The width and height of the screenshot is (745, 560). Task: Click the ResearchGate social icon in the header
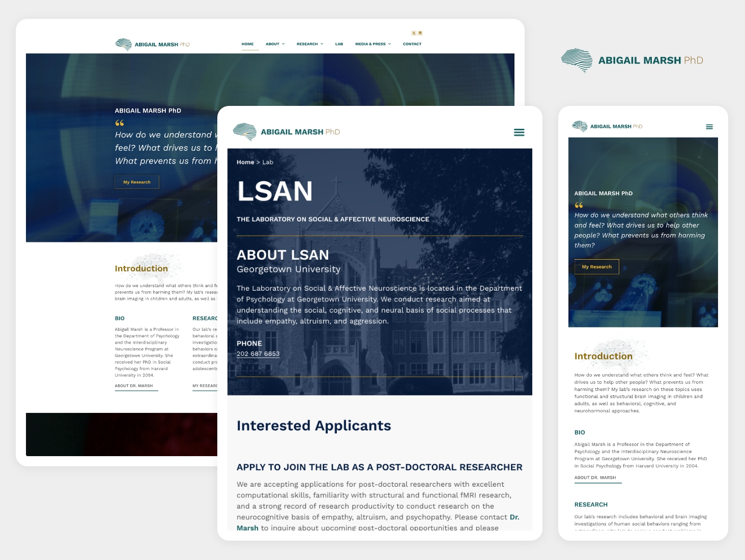[x=420, y=33]
